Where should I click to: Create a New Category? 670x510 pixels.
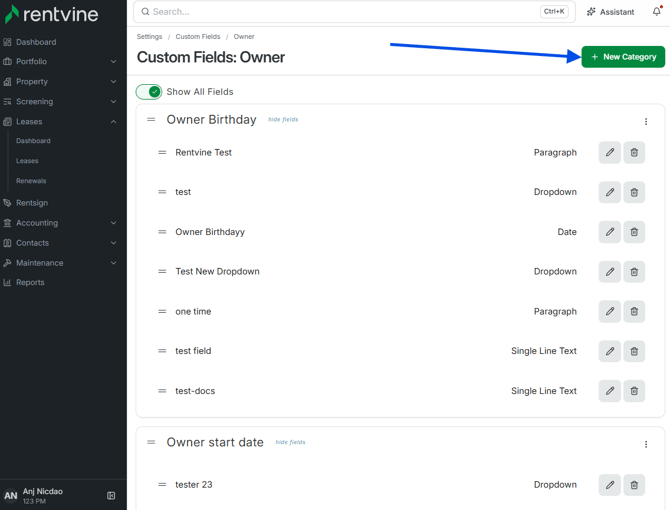(623, 57)
